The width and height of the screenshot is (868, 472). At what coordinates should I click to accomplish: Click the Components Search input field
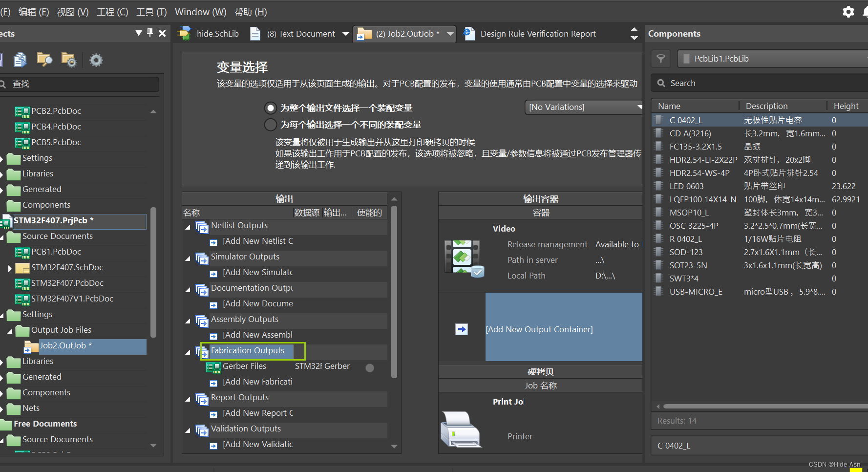tap(760, 83)
